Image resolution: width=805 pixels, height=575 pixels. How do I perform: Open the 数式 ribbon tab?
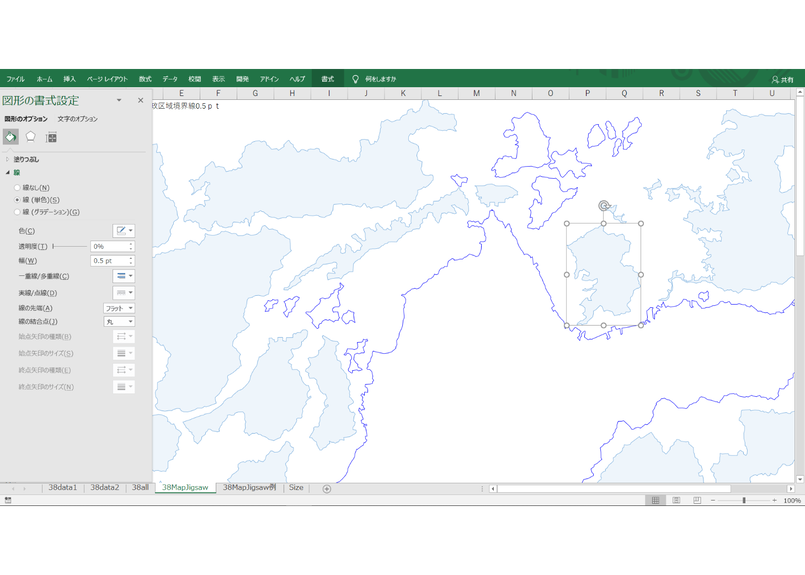coord(145,79)
